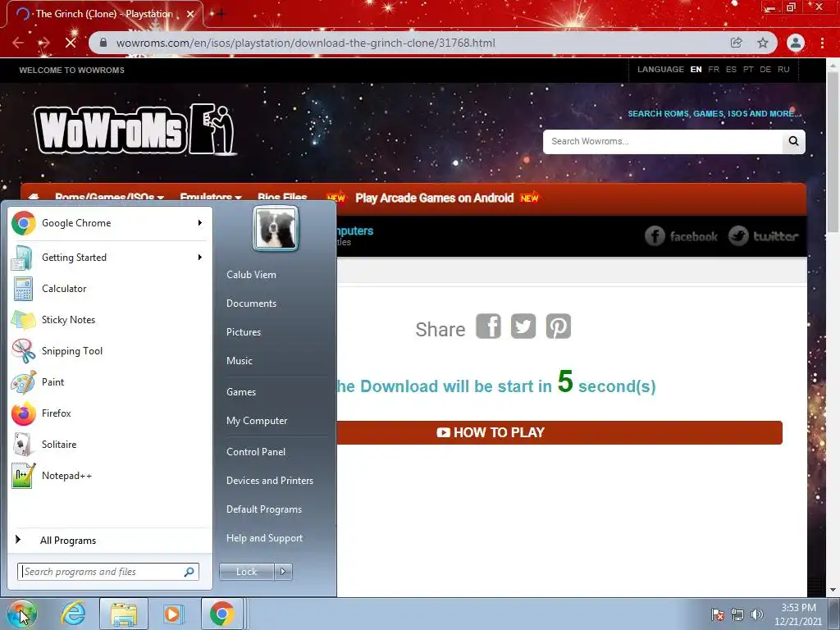The image size is (840, 630).
Task: Open network status tray icon
Action: [x=737, y=614]
